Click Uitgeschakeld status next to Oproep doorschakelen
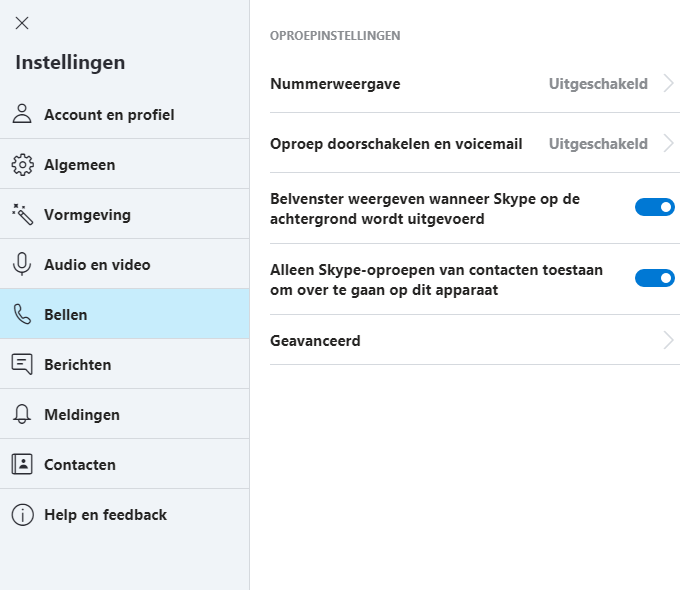The width and height of the screenshot is (699, 590). click(598, 144)
